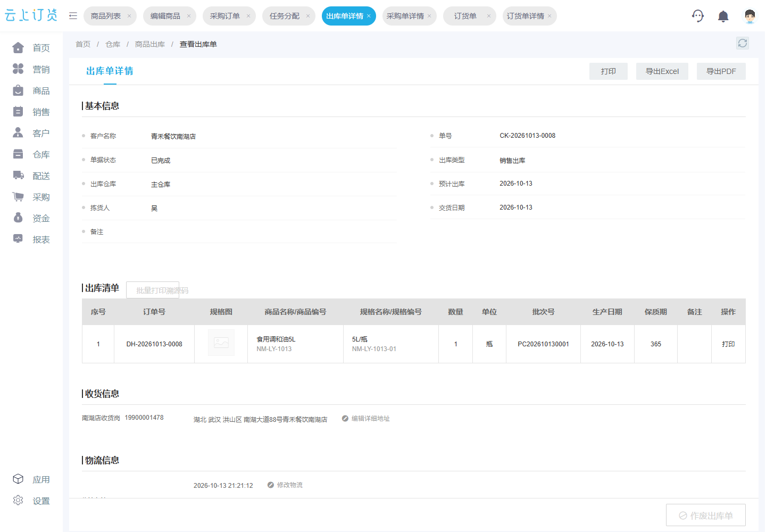The width and height of the screenshot is (766, 532).
Task: Click 打印 link in the table row
Action: point(728,344)
